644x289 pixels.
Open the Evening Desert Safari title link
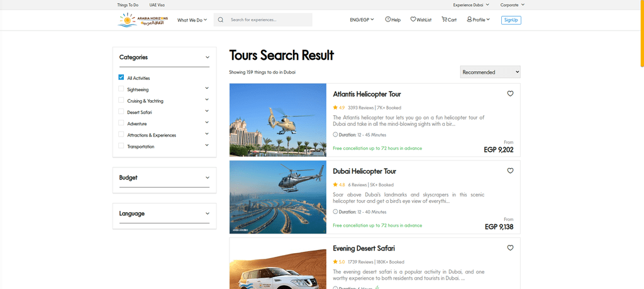364,248
